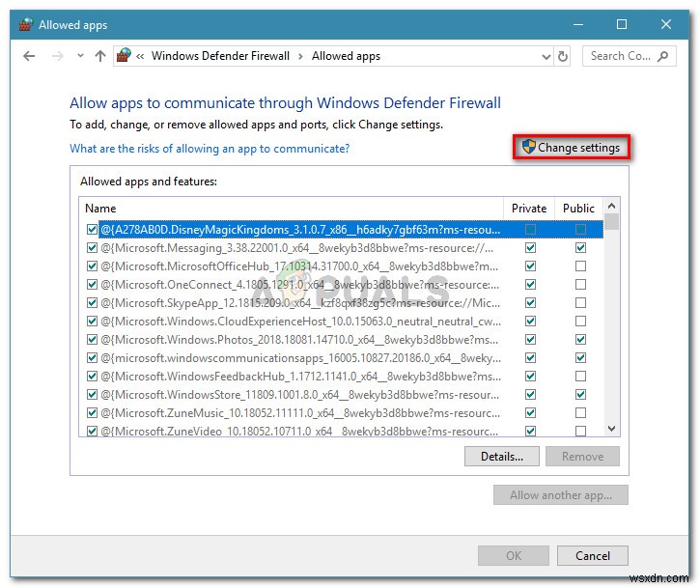Check Private for DisneyMagicKingdoms
The height and width of the screenshot is (588, 700).
point(530,230)
